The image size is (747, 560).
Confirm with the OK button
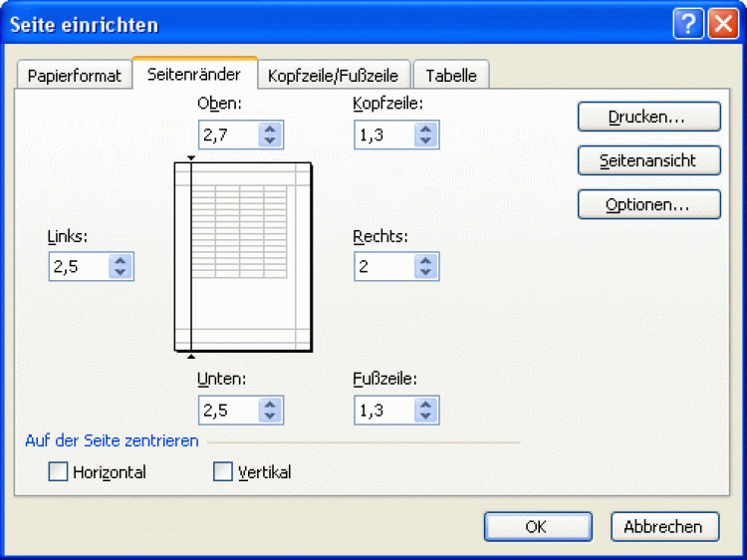point(538,527)
